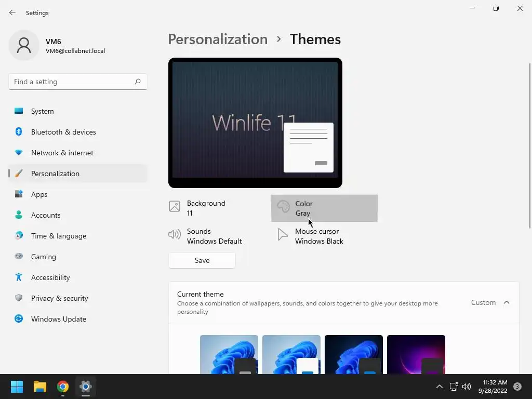The height and width of the screenshot is (399, 532).
Task: Open the notification center badge
Action: 517,387
